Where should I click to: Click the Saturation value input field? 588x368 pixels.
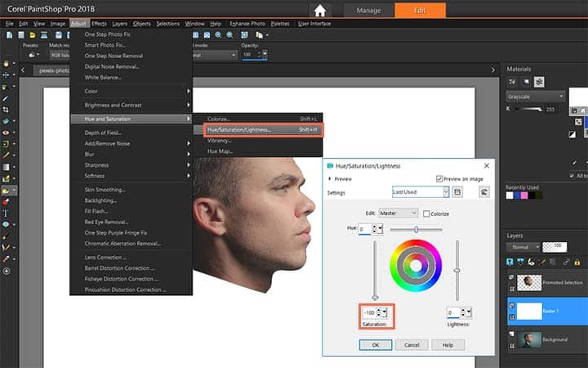click(369, 312)
